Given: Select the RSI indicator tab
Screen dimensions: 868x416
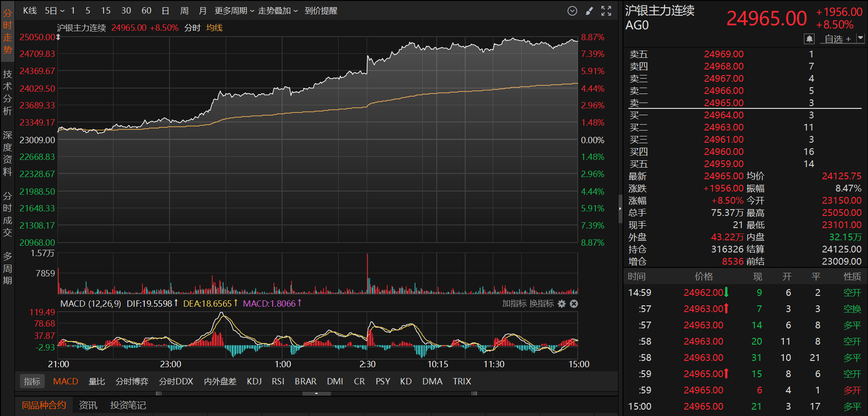Looking at the screenshot, I should coord(278,381).
